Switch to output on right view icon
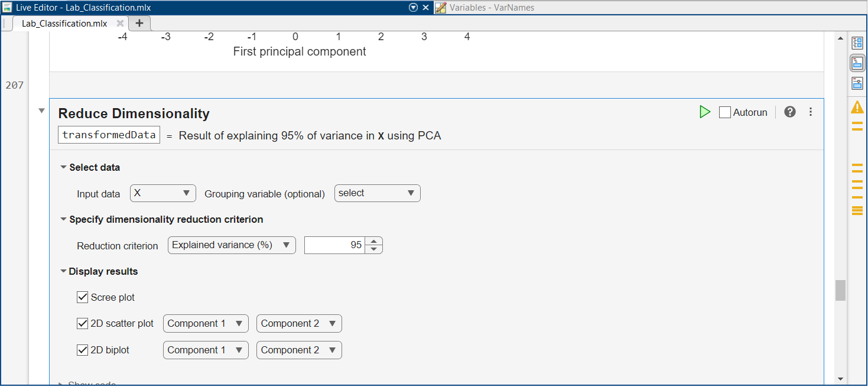Screen dimensions: 868x387 pyautogui.click(x=857, y=43)
